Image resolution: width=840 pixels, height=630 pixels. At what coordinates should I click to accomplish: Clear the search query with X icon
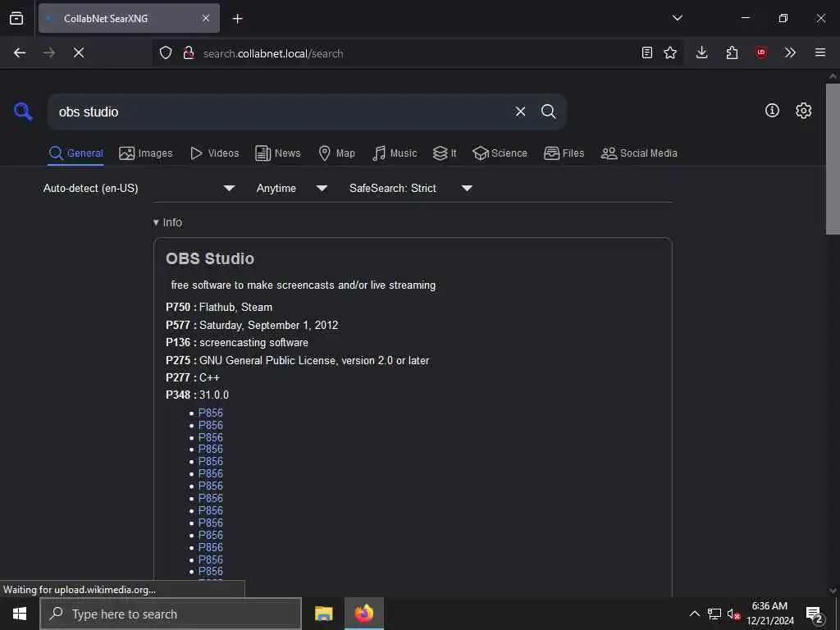[x=520, y=112]
